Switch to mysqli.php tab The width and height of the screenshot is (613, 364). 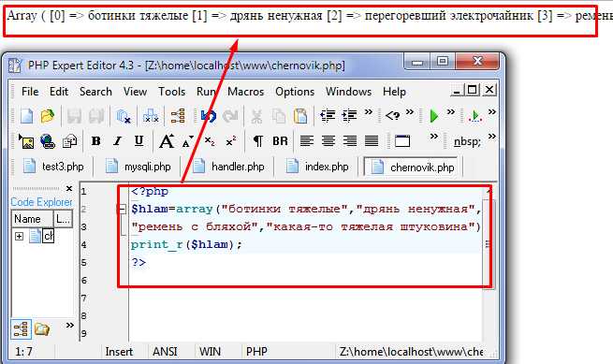coord(138,167)
